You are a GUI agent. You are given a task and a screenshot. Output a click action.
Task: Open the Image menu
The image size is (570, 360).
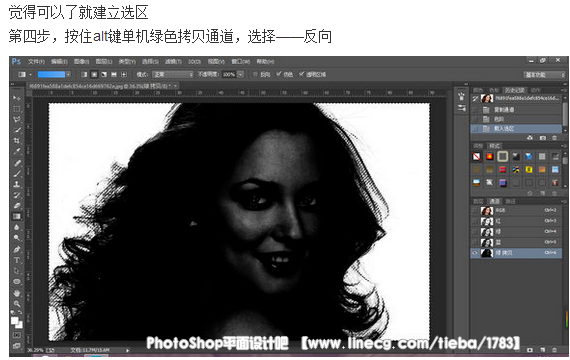(82, 61)
